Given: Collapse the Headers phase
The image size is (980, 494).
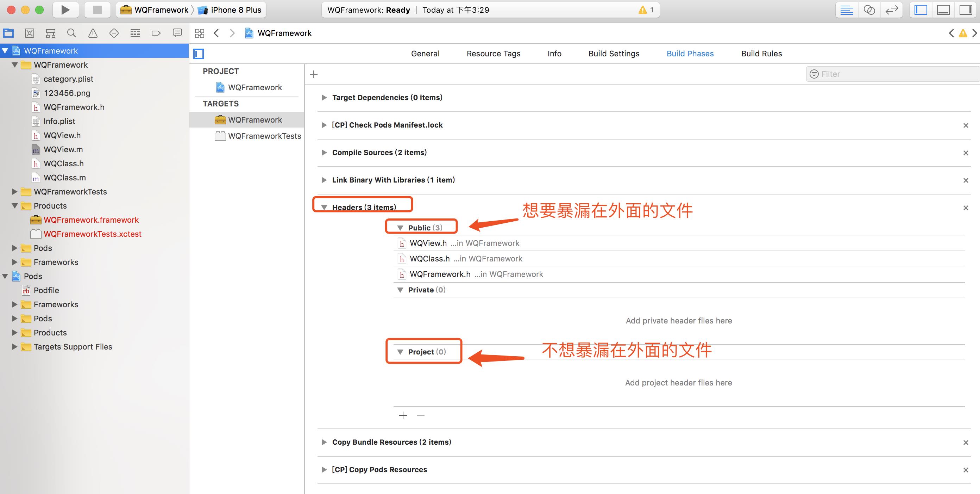Looking at the screenshot, I should 324,208.
